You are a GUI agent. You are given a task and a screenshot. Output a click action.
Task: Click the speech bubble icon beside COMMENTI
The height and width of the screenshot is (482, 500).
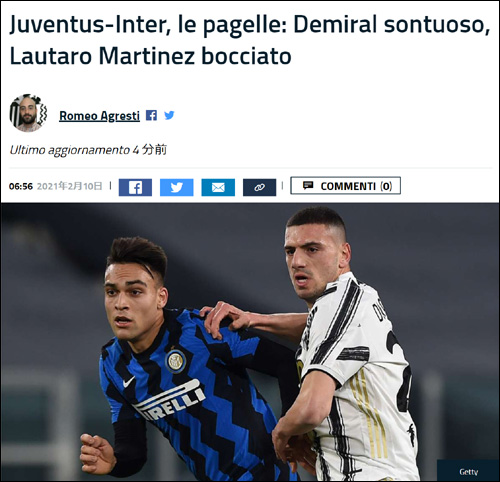point(308,185)
